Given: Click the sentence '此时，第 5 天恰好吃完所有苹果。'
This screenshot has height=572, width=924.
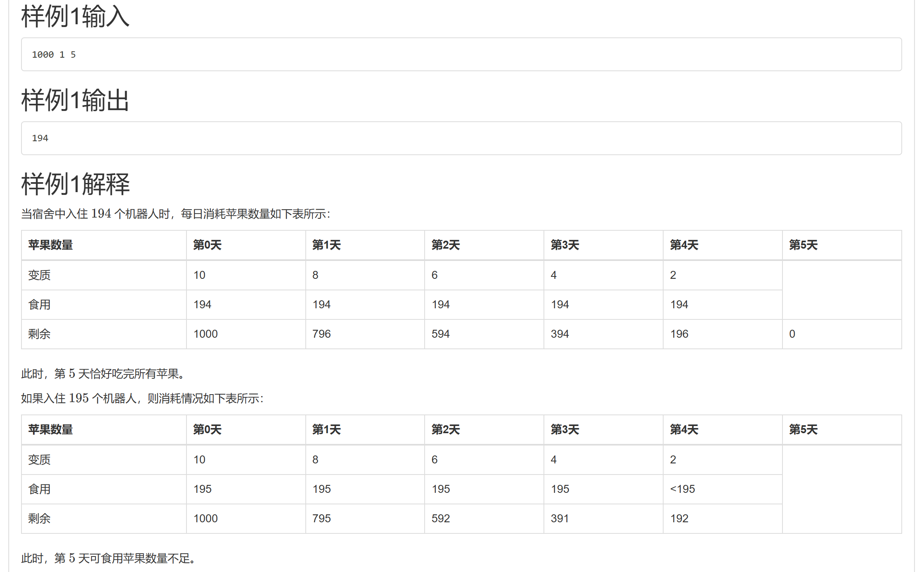Looking at the screenshot, I should (x=103, y=374).
